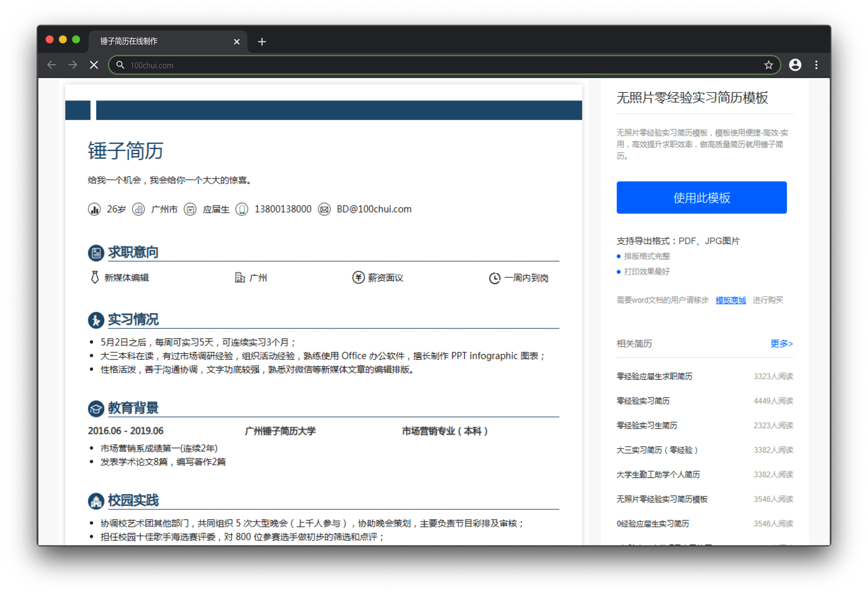Click the 求职意向 section icon
Image resolution: width=868 pixels, height=595 pixels.
pyautogui.click(x=96, y=253)
